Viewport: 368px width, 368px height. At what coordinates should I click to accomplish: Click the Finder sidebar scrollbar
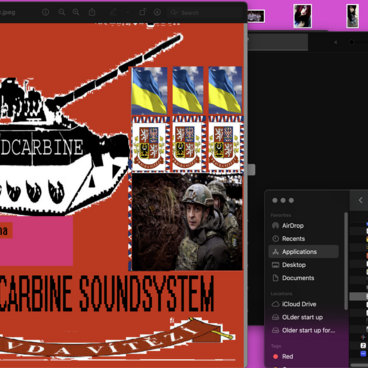point(346,260)
